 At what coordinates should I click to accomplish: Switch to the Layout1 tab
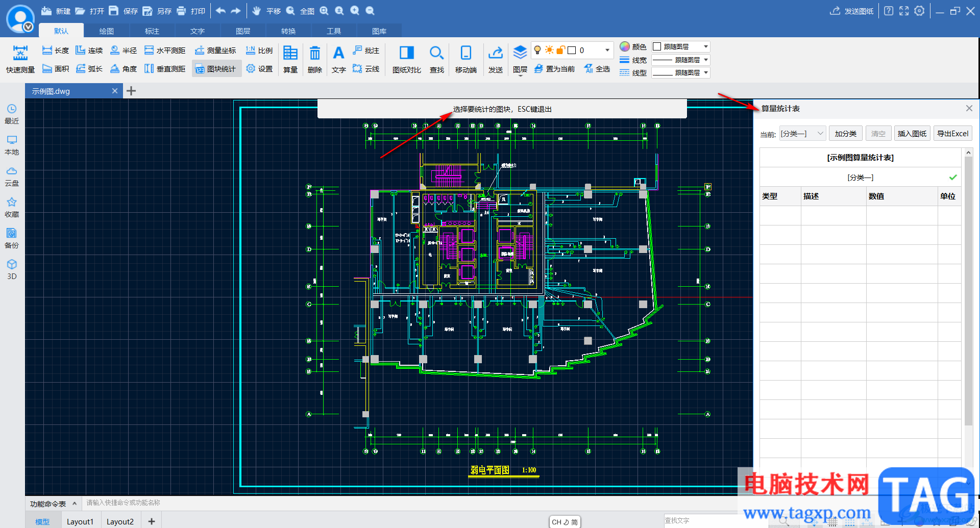coord(80,521)
